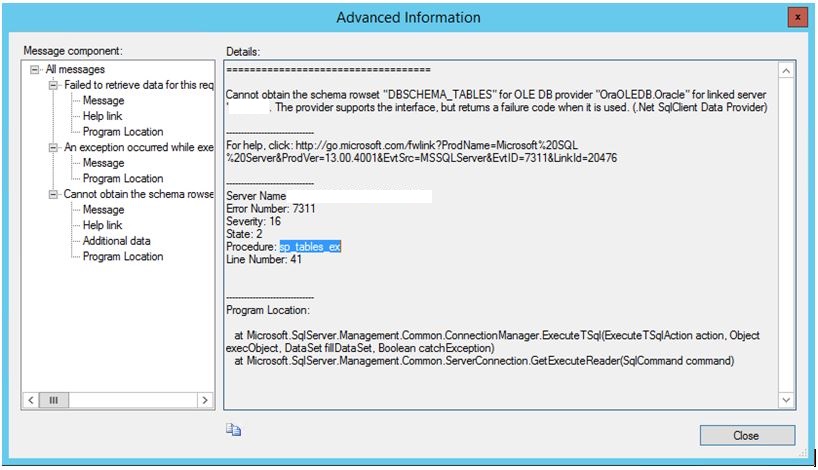The width and height of the screenshot is (818, 470).
Task: Click the GetExecuteReader stack trace line
Action: point(484,360)
